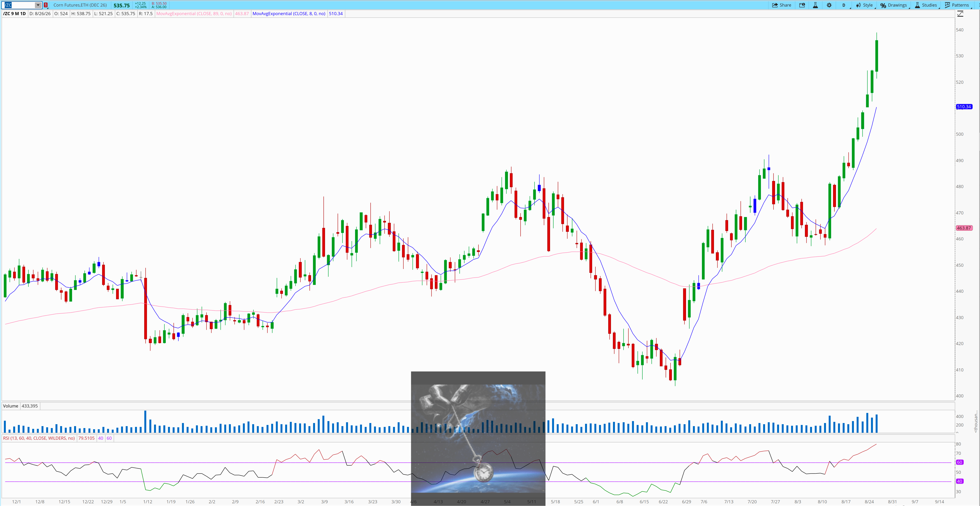Click the pattern chart icon beside Patterns
This screenshot has width=980, height=506.
coord(947,5)
